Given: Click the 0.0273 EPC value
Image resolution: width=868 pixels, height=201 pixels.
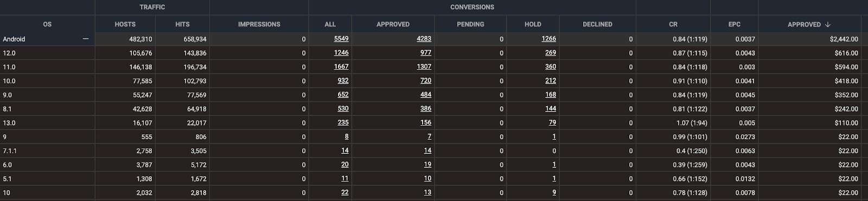Looking at the screenshot, I should 745,137.
